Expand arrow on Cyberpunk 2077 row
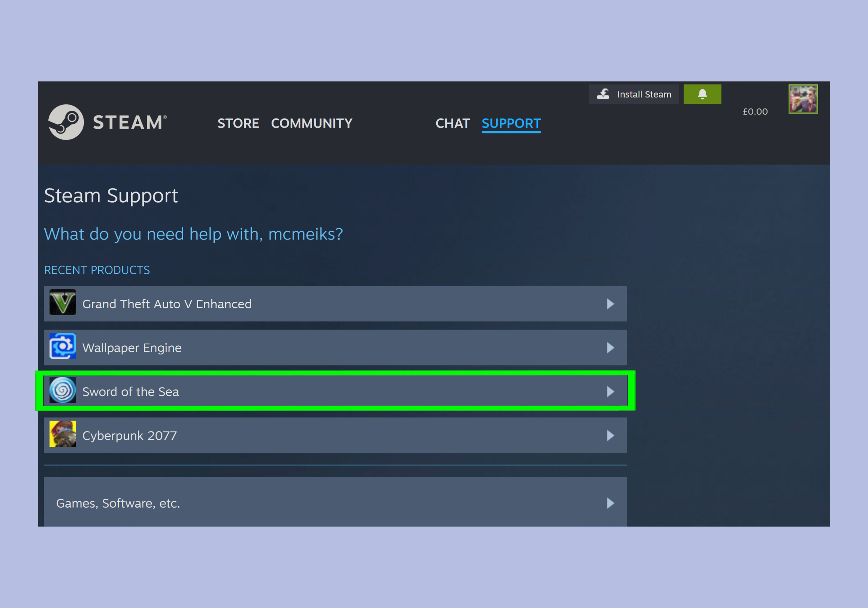This screenshot has height=608, width=868. tap(610, 436)
